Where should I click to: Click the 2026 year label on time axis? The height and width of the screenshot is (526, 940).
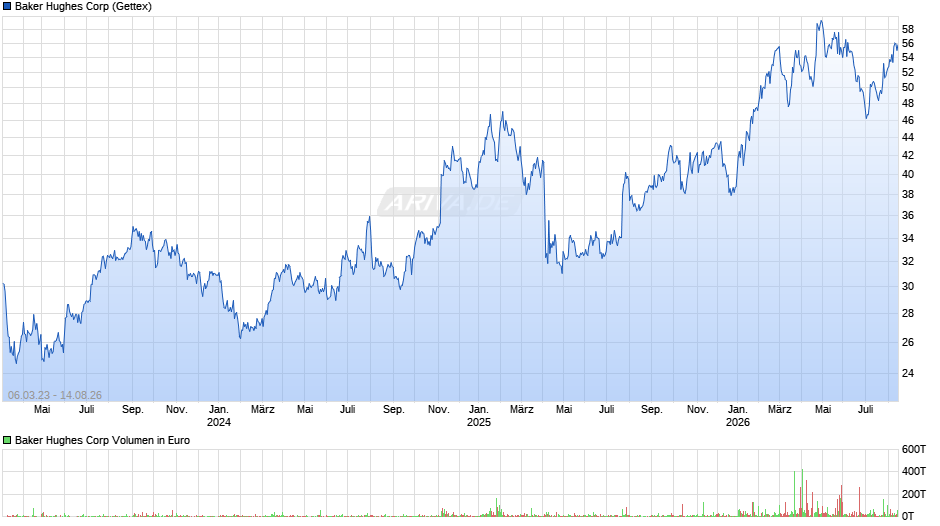tap(737, 422)
